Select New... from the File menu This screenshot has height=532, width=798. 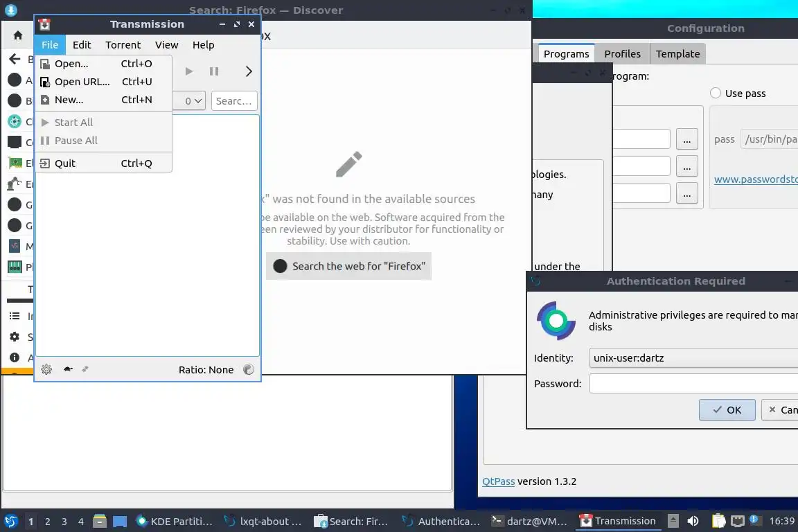pos(103,100)
